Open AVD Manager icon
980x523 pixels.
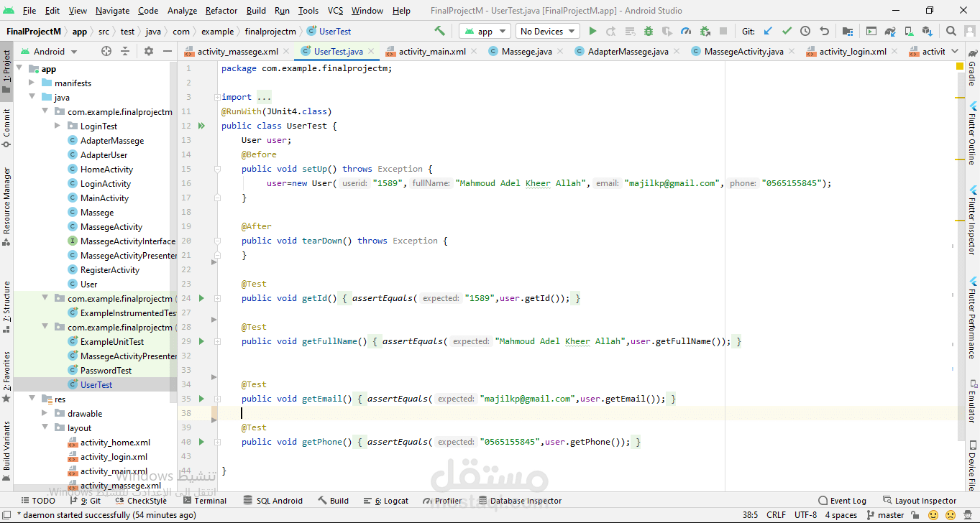point(909,31)
